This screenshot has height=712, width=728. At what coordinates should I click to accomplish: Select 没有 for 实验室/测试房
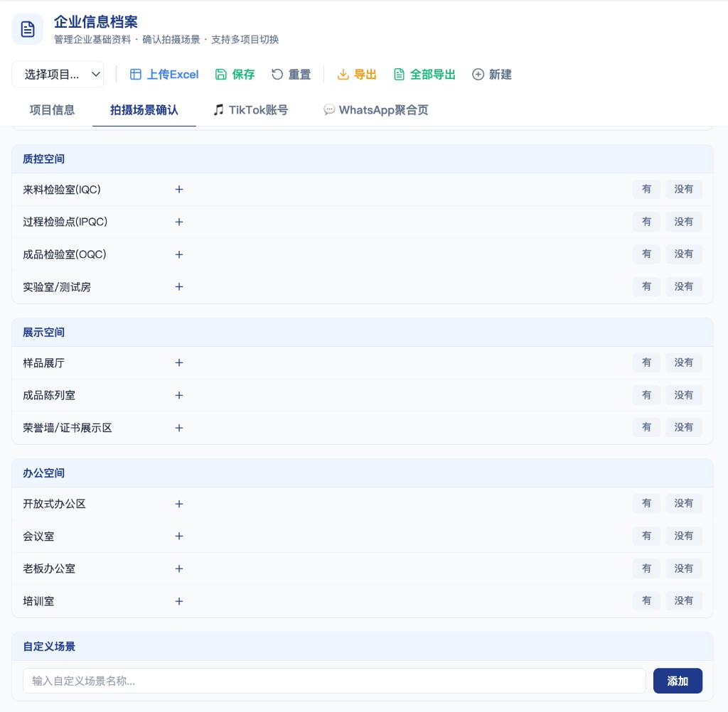tap(683, 286)
